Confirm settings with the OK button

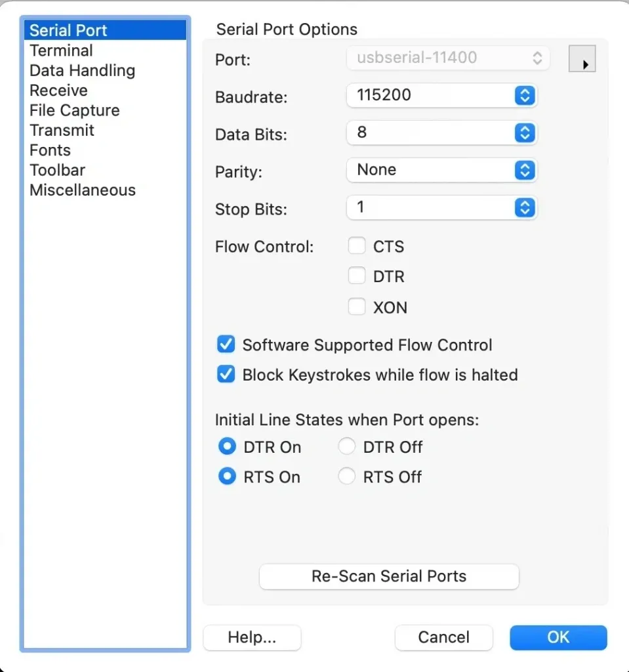558,637
